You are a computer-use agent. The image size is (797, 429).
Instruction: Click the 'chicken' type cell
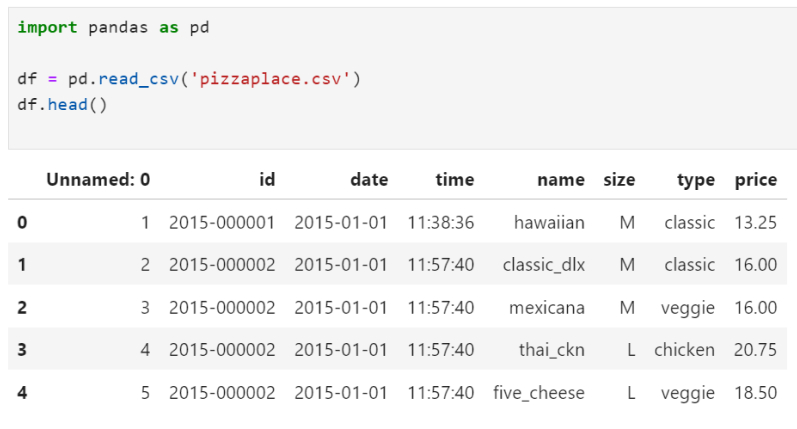(x=684, y=350)
